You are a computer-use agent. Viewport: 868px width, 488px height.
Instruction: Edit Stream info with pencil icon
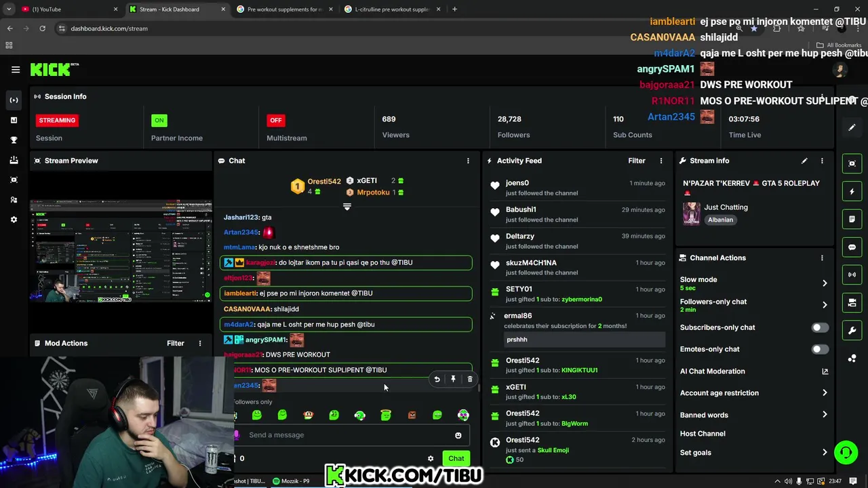pos(804,161)
